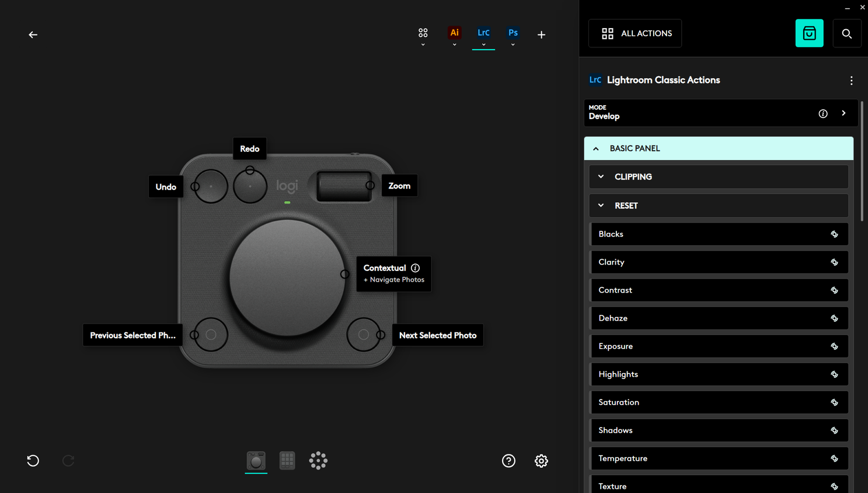The image size is (868, 493).
Task: Open the actions search
Action: [x=847, y=33]
